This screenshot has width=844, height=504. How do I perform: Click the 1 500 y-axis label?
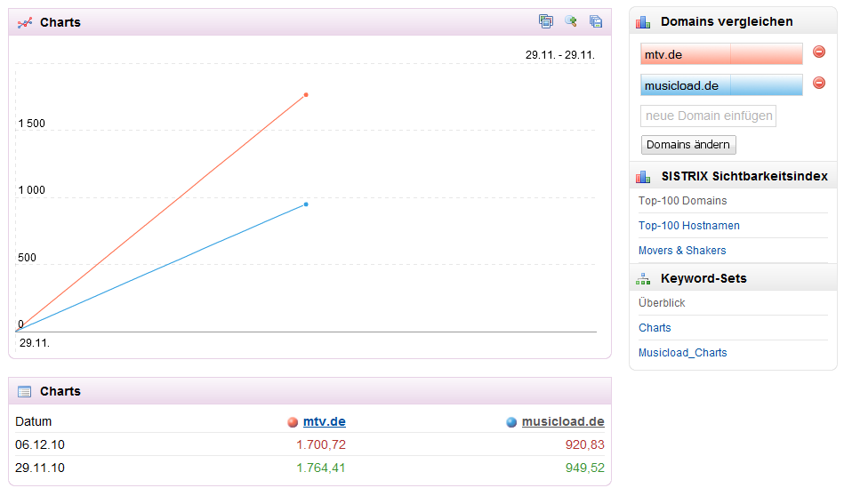(32, 124)
